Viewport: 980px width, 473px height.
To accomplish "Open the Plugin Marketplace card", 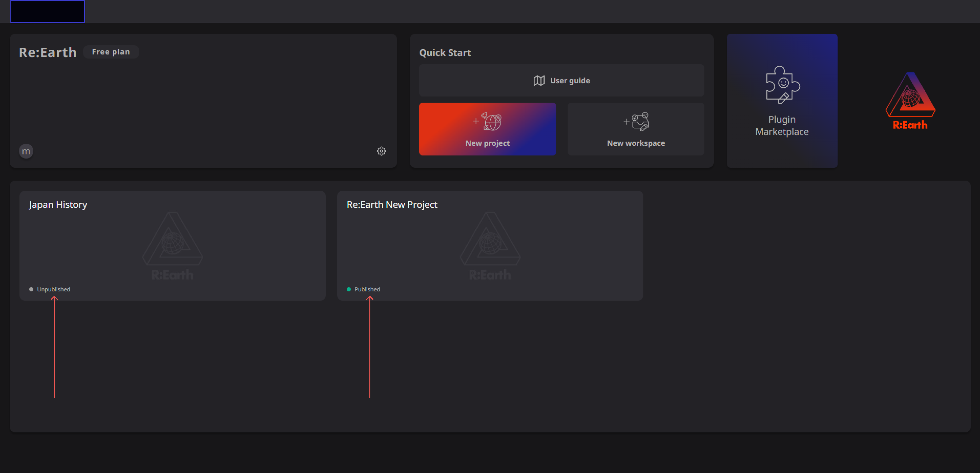I will click(x=782, y=100).
